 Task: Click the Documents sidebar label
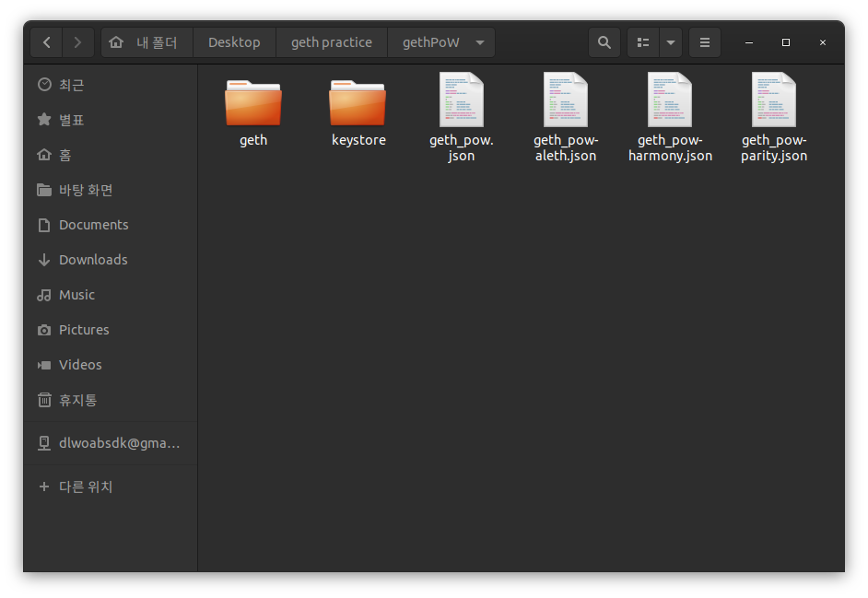coord(94,225)
